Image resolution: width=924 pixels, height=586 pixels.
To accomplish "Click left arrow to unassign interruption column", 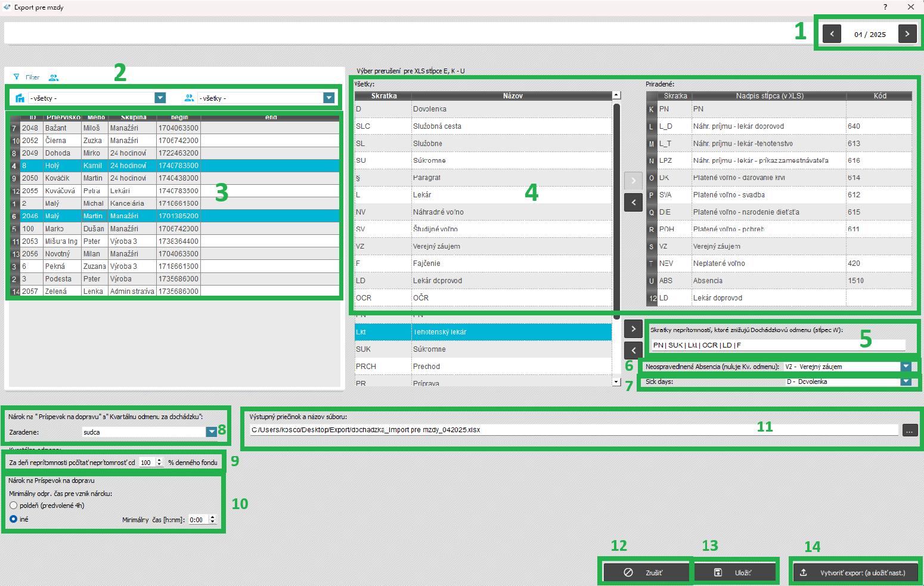I will (633, 203).
